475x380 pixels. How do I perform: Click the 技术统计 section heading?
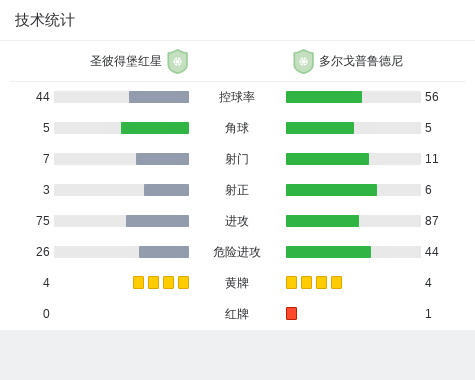point(45,20)
